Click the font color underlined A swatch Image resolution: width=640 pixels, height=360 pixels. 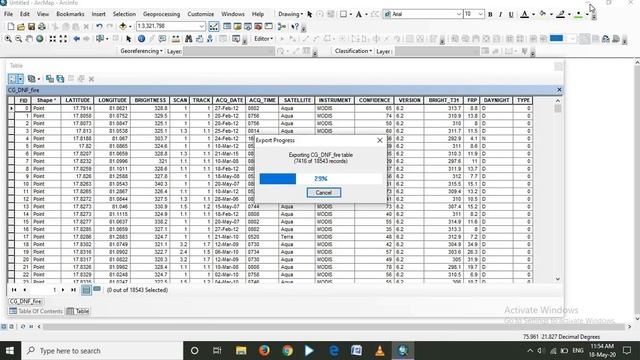525,14
